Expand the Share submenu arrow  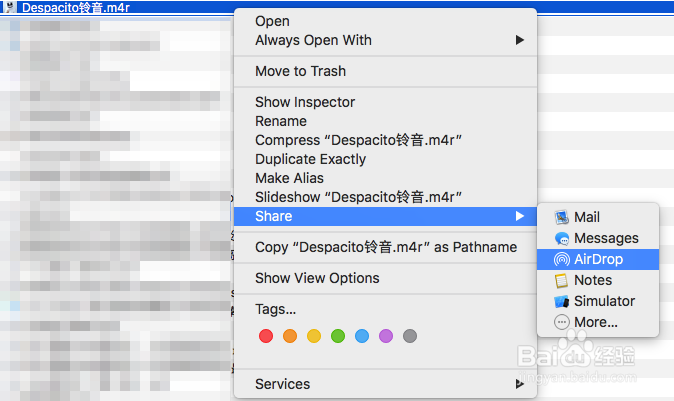520,216
